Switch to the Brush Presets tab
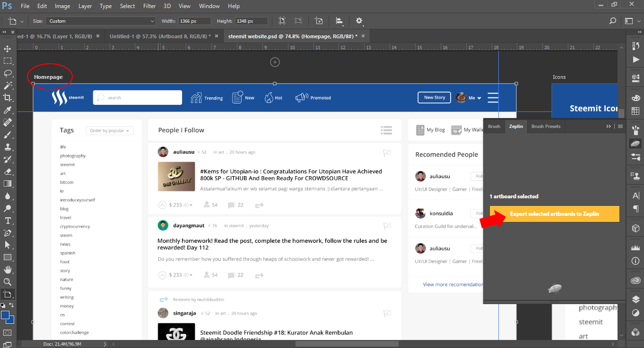Image resolution: width=644 pixels, height=348 pixels. pyautogui.click(x=546, y=126)
